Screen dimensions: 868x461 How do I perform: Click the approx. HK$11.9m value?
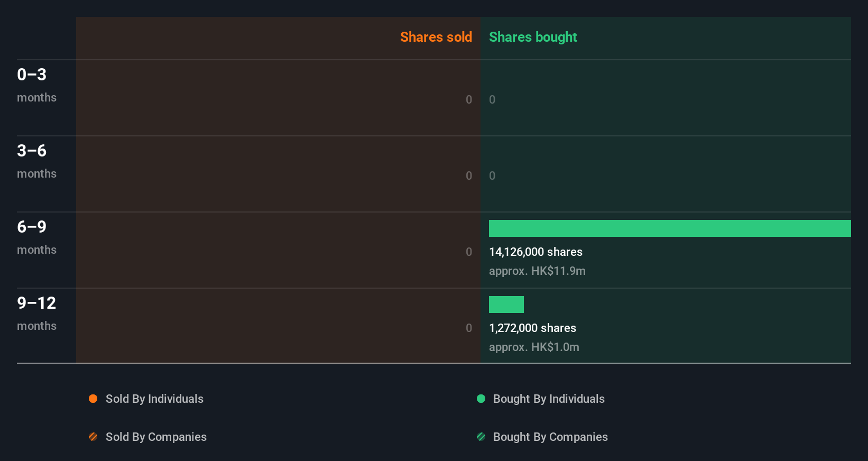tap(537, 271)
